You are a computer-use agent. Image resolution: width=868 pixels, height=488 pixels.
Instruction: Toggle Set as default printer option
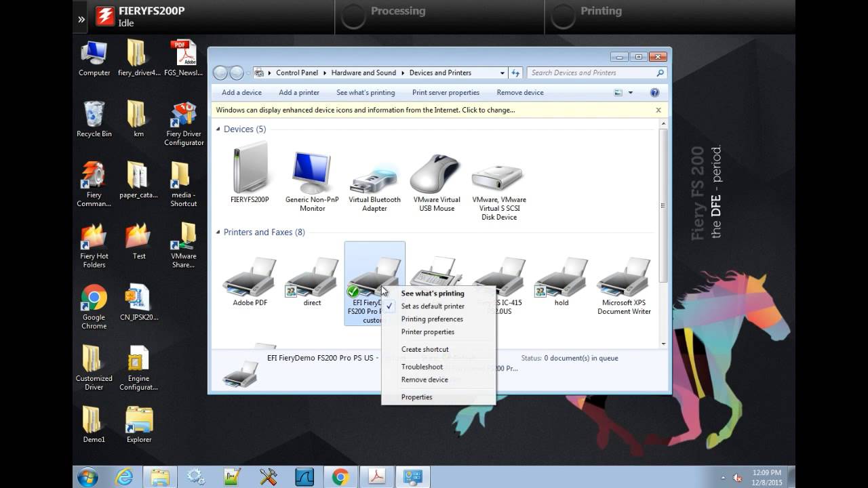pos(433,306)
